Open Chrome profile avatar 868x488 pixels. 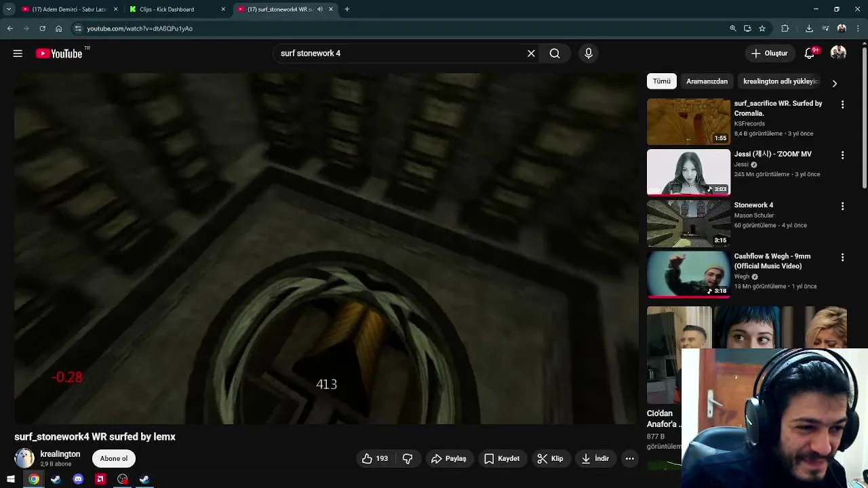pyautogui.click(x=842, y=28)
